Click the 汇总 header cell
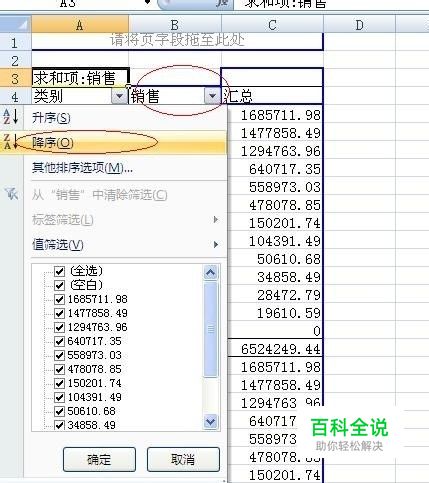Viewport: 429px width, 483px height. 272,96
